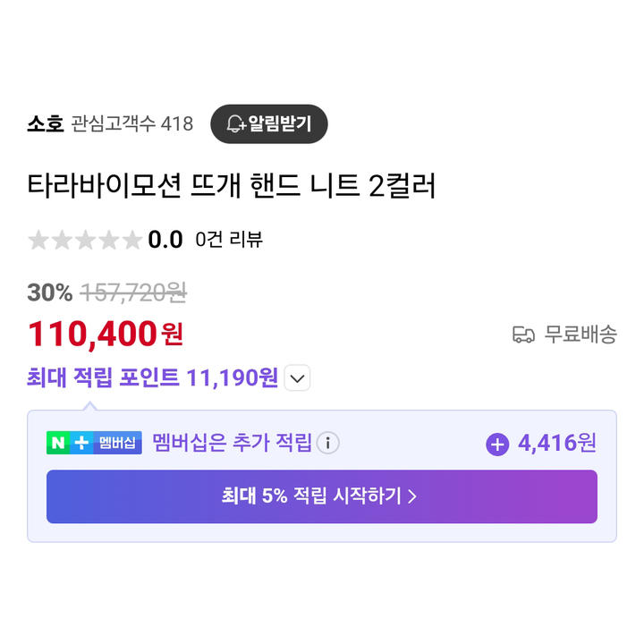Click the 4,416원 extra points amount
The image size is (644, 644).
(x=557, y=443)
